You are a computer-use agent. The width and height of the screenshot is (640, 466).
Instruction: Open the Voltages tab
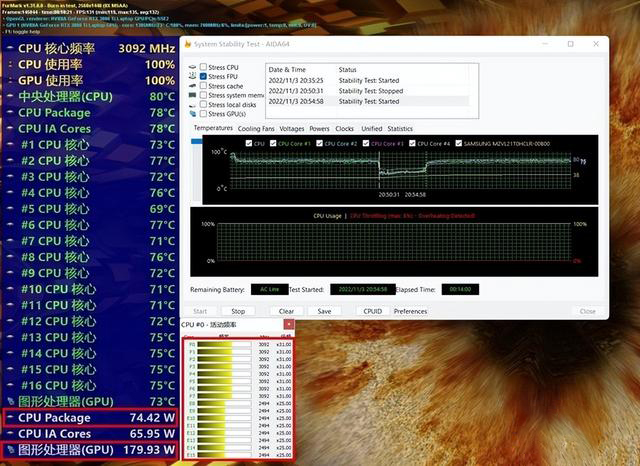(292, 129)
